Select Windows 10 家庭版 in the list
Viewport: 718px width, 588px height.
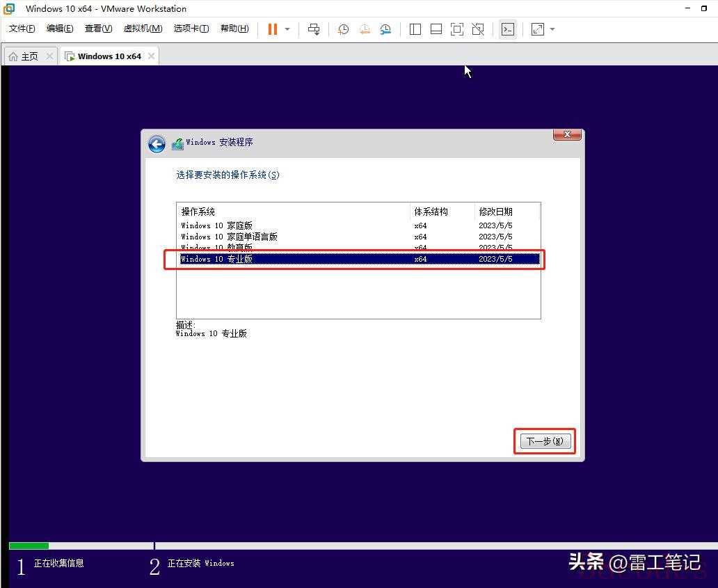tap(216, 225)
